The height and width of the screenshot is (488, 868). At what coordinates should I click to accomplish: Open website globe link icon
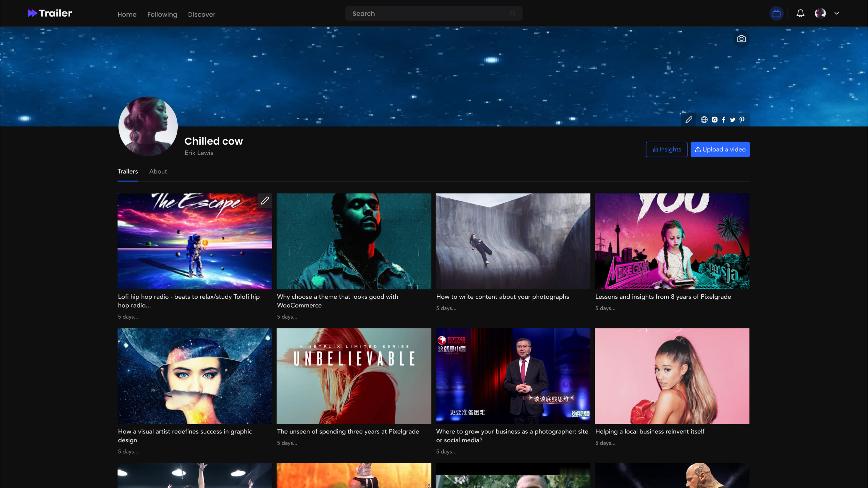tap(704, 120)
